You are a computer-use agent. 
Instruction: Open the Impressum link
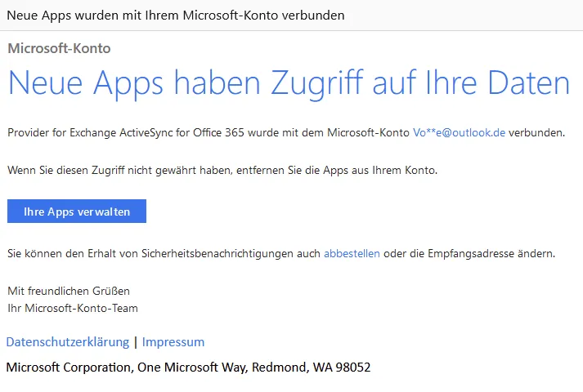pyautogui.click(x=173, y=342)
